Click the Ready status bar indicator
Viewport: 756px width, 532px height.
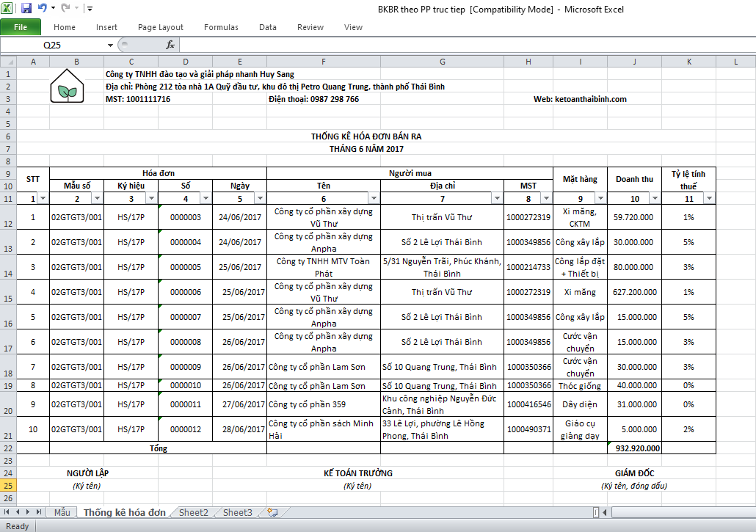[18, 526]
